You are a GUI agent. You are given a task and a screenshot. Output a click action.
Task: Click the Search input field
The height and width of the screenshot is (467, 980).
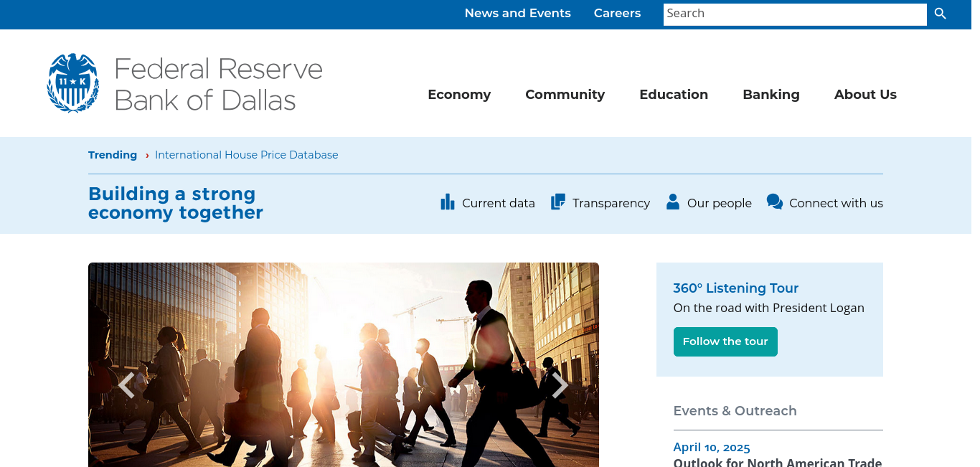click(795, 14)
